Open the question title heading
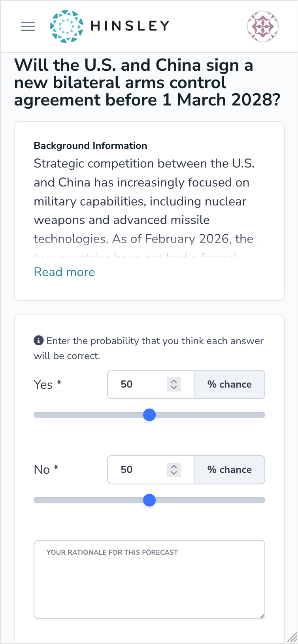This screenshot has height=644, width=298. click(149, 82)
